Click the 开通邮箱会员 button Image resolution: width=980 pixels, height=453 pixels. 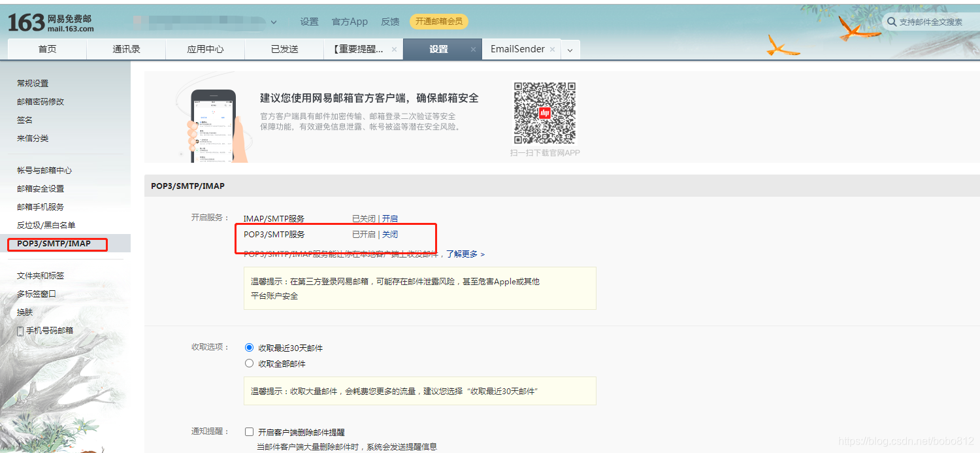[x=439, y=22]
